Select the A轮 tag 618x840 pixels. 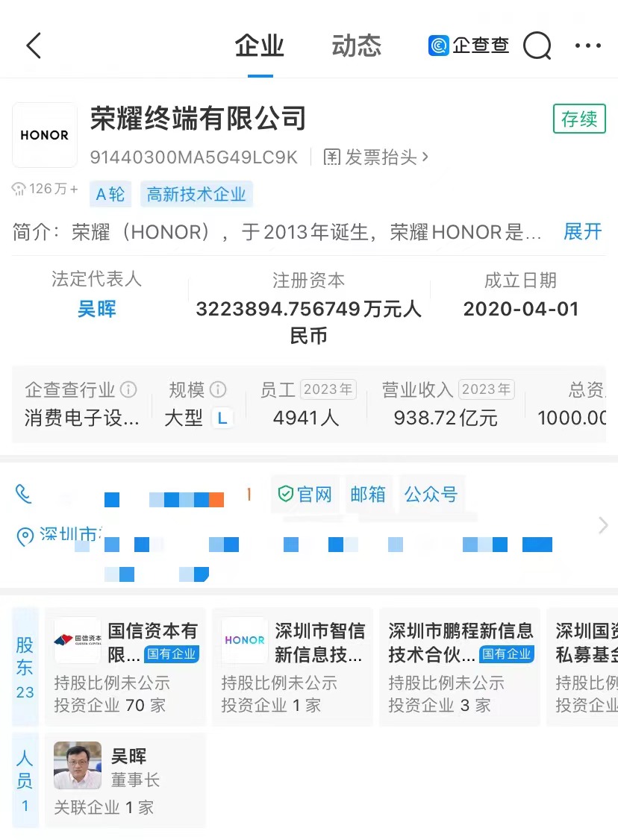click(110, 194)
